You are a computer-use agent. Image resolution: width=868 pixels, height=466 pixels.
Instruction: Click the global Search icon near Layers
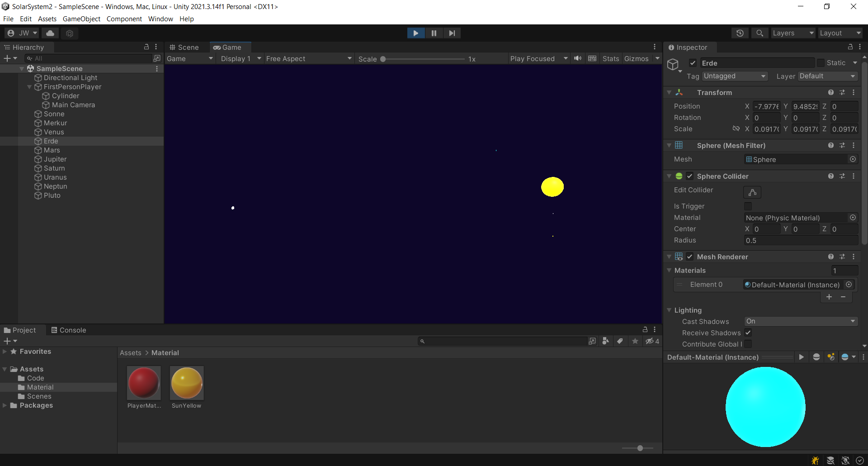tap(759, 33)
